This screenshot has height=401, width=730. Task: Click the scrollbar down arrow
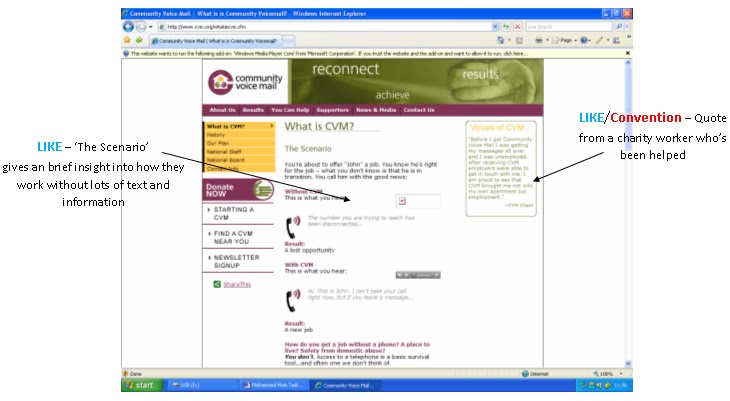tap(628, 364)
